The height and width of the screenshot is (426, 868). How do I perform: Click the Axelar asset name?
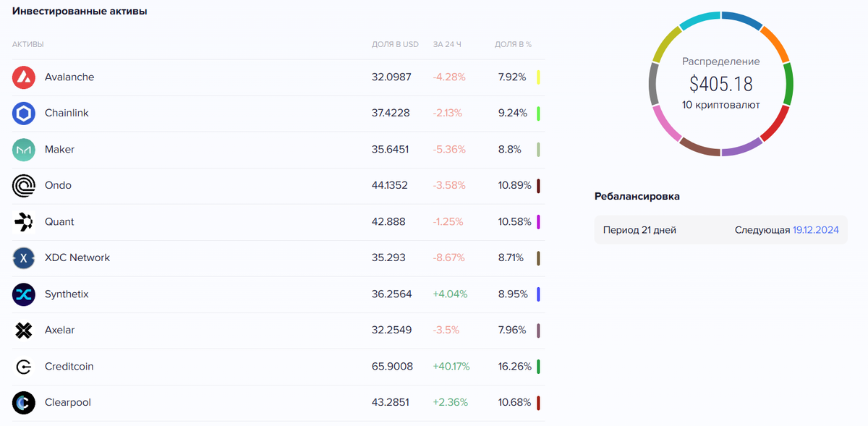(x=59, y=331)
